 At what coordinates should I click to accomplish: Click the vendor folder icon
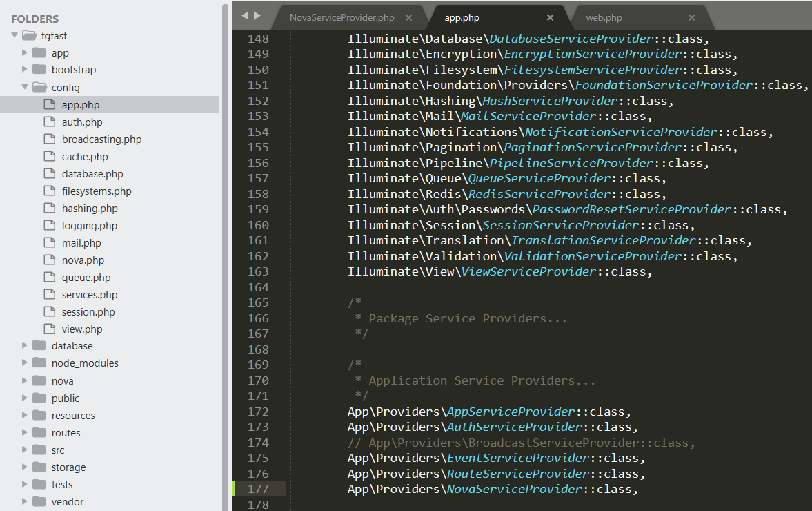(x=39, y=501)
